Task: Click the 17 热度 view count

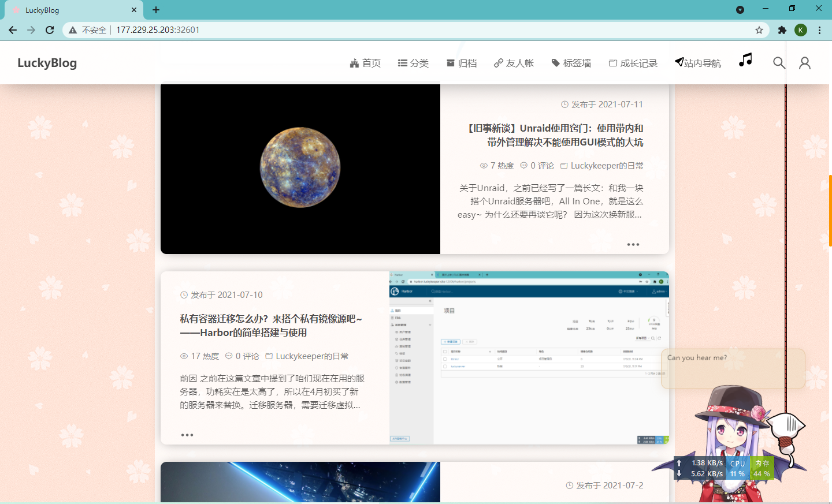Action: pos(199,356)
